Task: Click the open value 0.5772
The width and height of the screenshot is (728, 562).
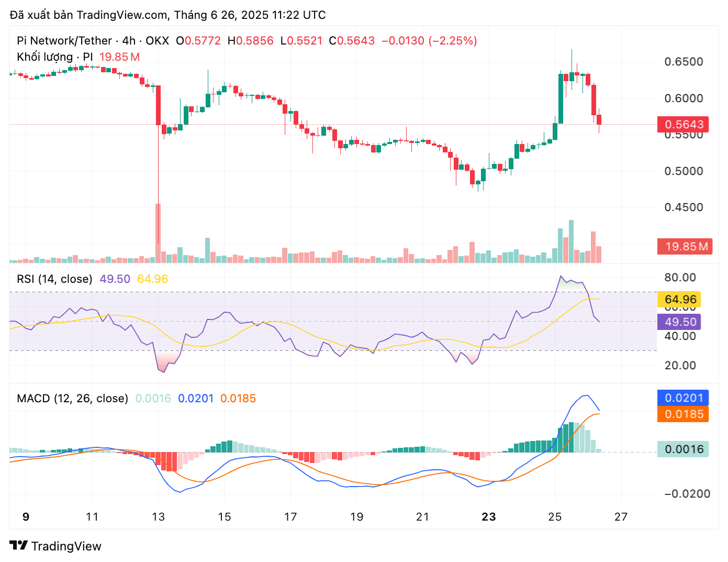Action: pos(203,41)
